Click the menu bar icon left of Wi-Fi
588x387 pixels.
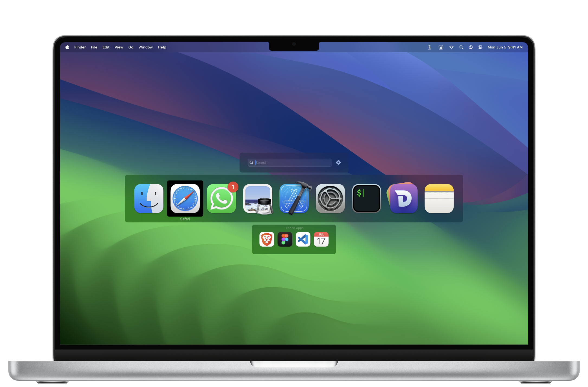[x=441, y=47]
